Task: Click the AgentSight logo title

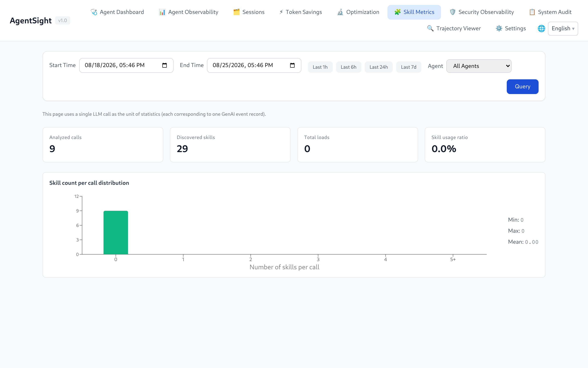Action: [x=31, y=20]
